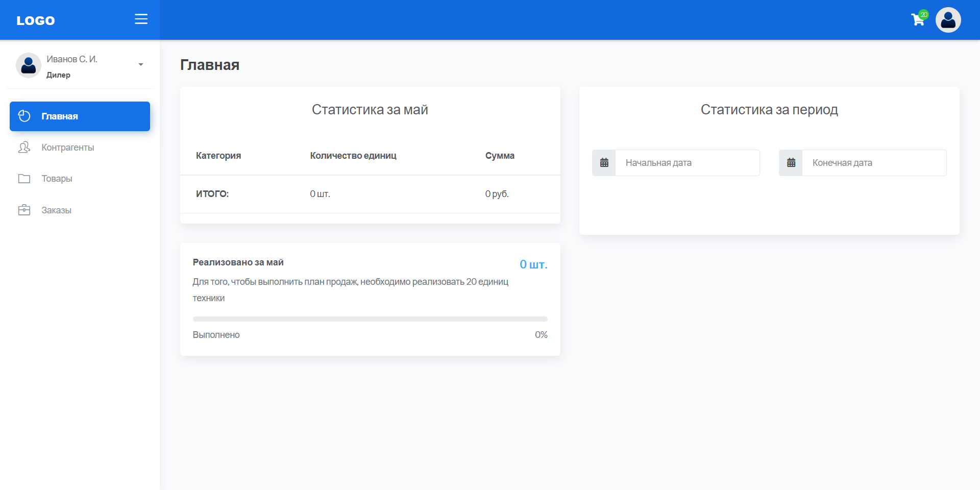Expand the Иванов С. И. user dropdown

(140, 65)
